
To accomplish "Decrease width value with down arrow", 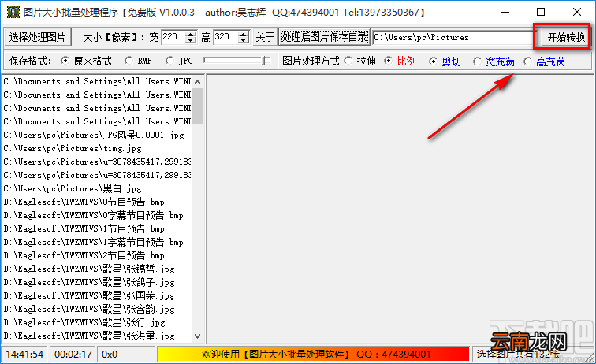I will tap(191, 40).
